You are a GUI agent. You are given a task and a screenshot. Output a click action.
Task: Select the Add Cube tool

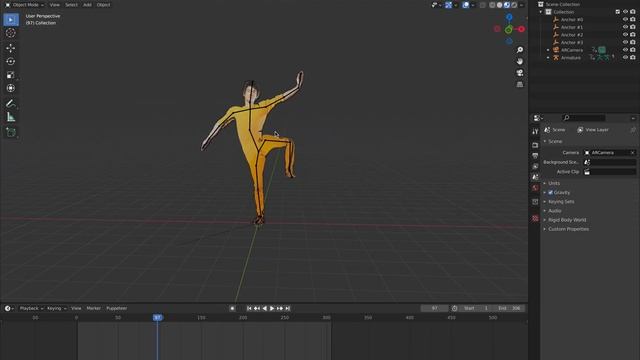point(11,132)
